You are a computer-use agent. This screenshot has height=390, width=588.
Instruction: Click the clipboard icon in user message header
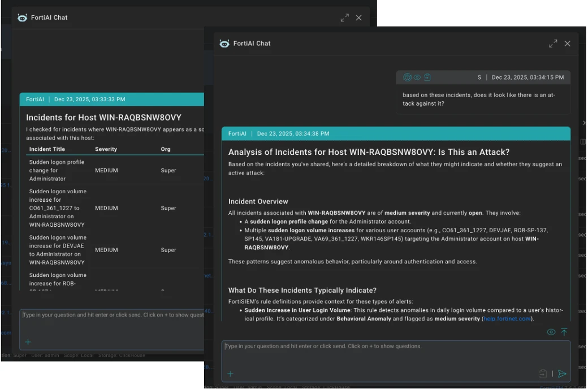[427, 77]
